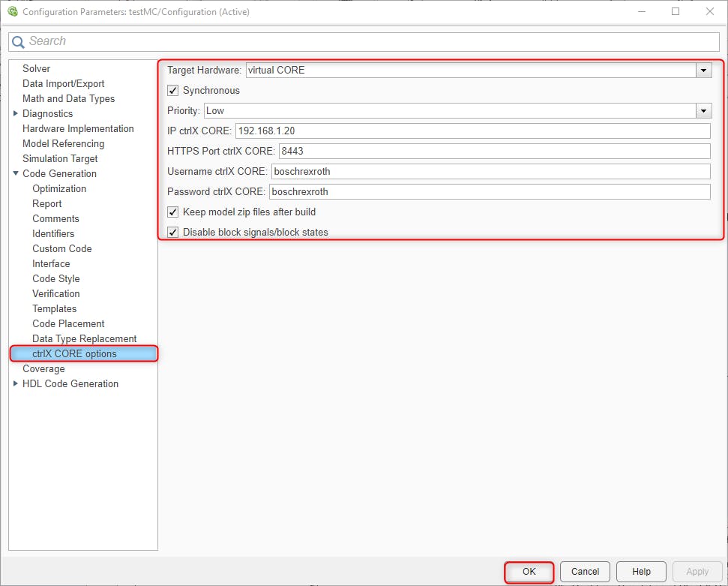The image size is (728, 586).
Task: Maximize the Configuration Parameters window
Action: point(676,11)
